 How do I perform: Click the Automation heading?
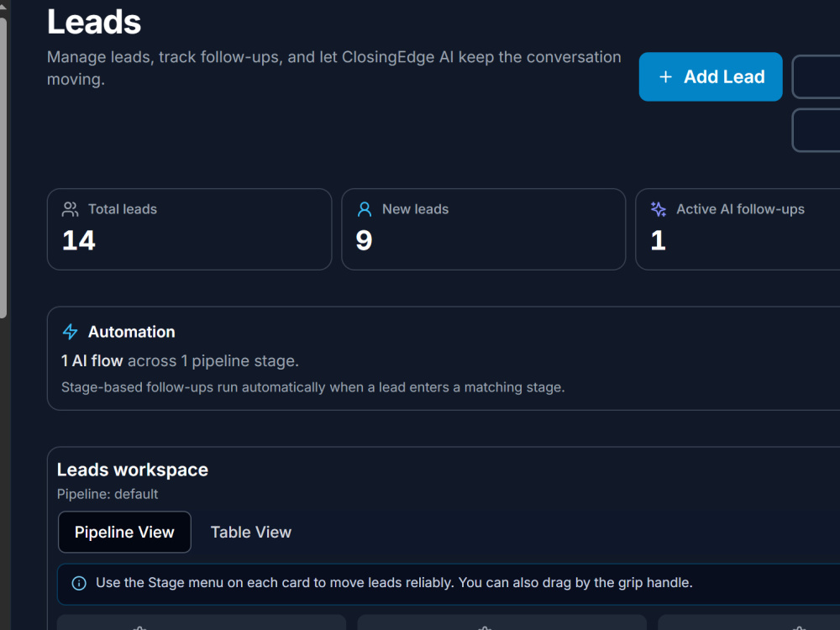(132, 332)
